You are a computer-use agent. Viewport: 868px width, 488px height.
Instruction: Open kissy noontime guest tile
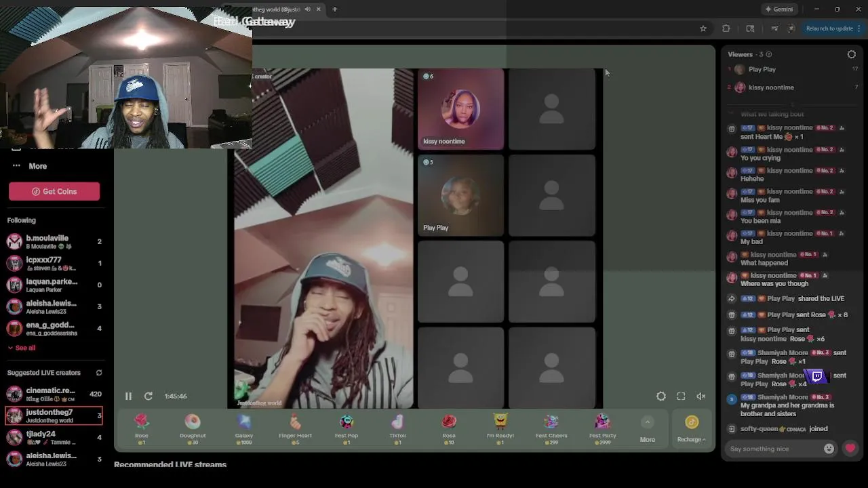(460, 109)
